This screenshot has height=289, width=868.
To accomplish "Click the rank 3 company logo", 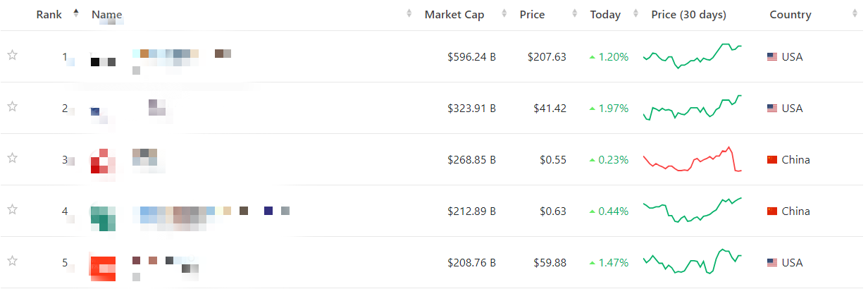I will click(103, 161).
